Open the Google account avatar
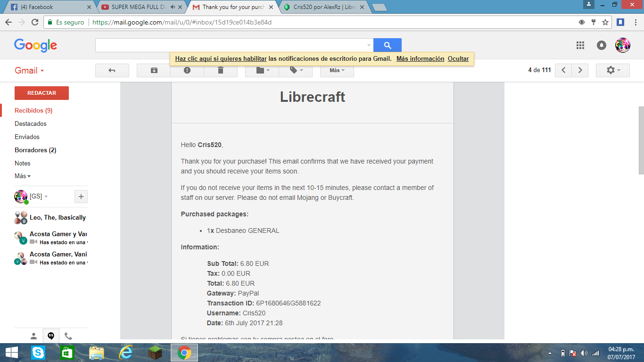This screenshot has height=362, width=644. click(623, 45)
